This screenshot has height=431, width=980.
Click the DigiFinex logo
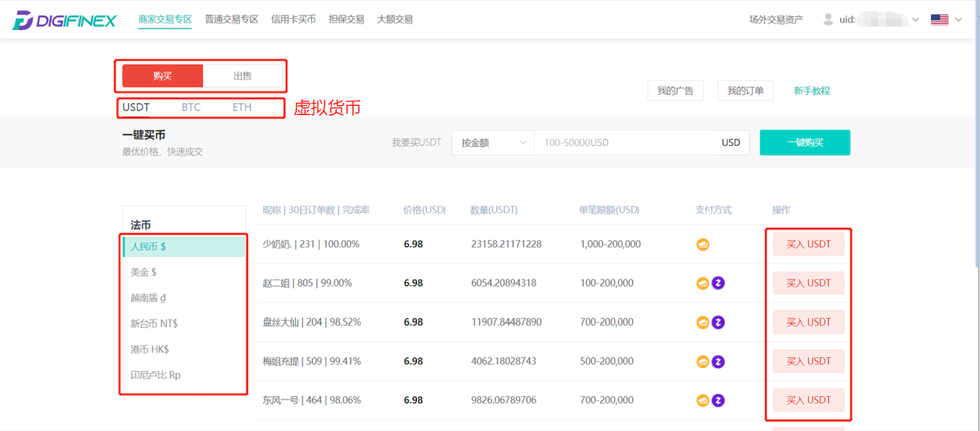click(64, 20)
